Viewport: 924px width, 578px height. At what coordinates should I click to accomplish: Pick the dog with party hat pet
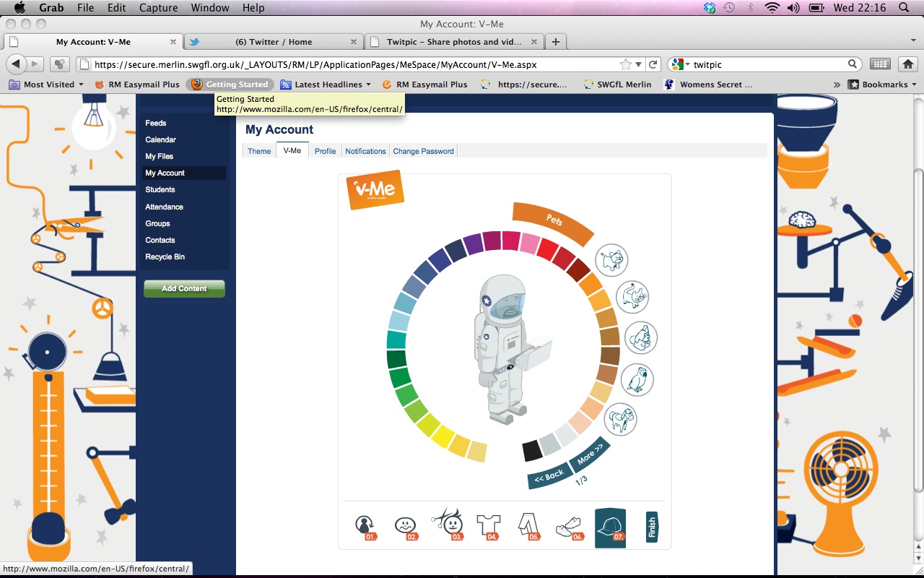coord(641,337)
